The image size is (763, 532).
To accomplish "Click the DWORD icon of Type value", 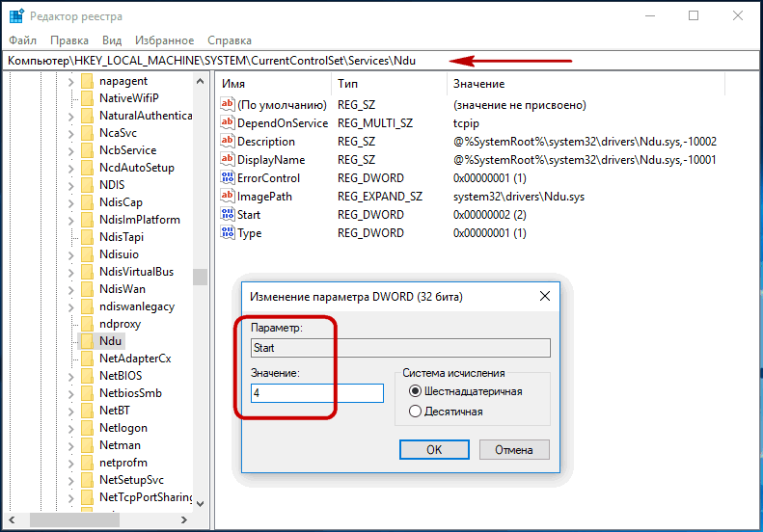I will 228,232.
